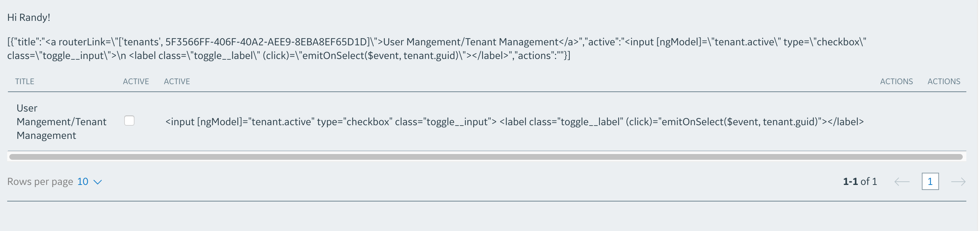Click the first ACTIONS column header
Screen dimensions: 980x231
pos(897,81)
